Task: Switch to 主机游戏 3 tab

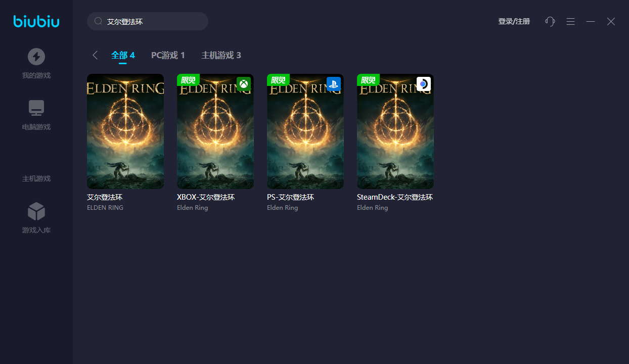Action: click(x=221, y=55)
